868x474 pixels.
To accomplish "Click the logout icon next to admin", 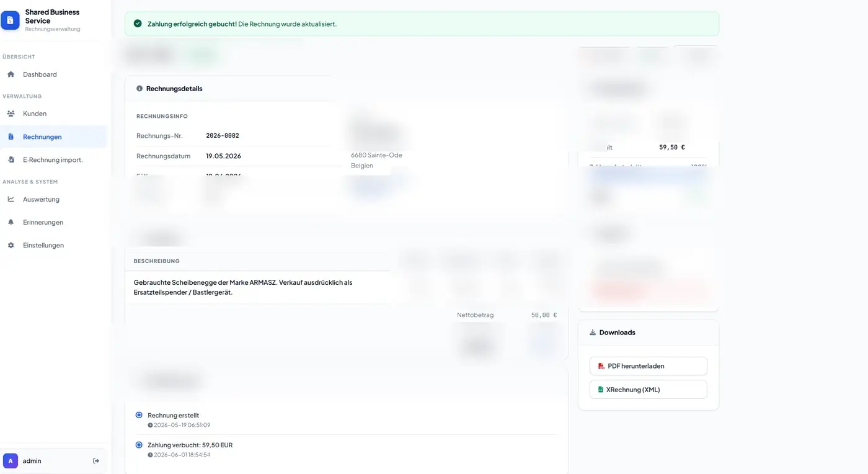I will point(96,461).
